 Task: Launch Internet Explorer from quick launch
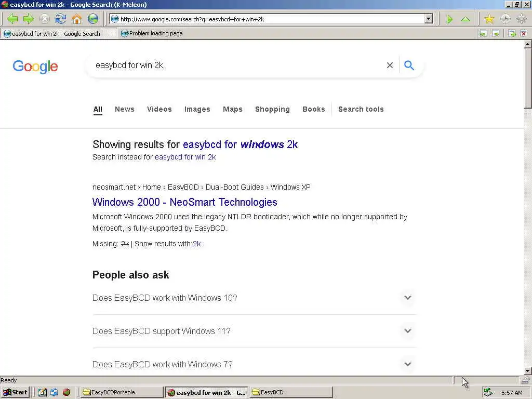pos(54,392)
